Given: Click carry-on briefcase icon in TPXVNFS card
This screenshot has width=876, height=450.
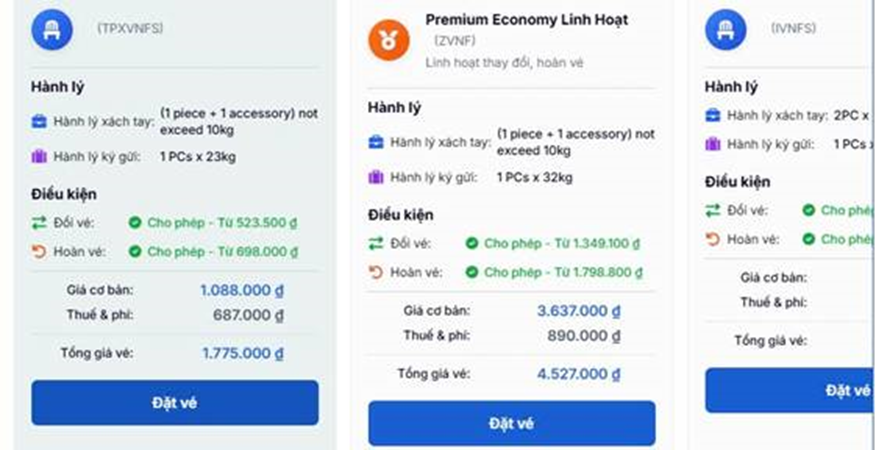Looking at the screenshot, I should coord(40,121).
